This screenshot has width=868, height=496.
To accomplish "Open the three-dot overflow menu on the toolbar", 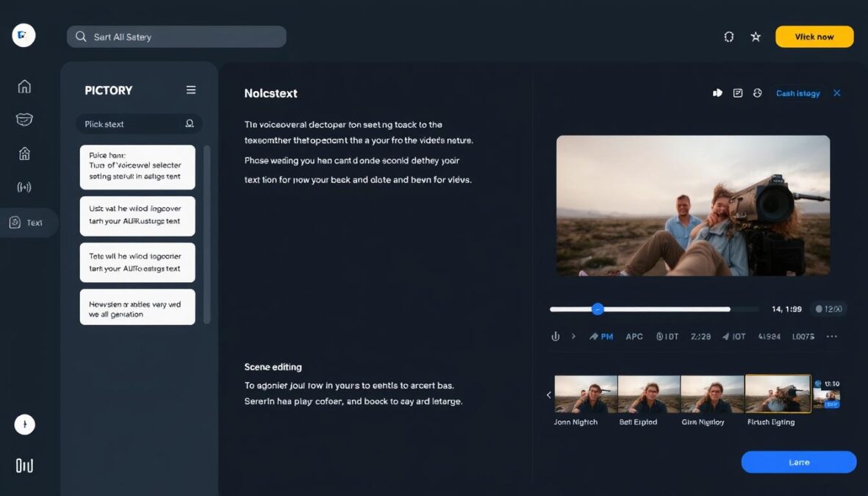I will [832, 336].
